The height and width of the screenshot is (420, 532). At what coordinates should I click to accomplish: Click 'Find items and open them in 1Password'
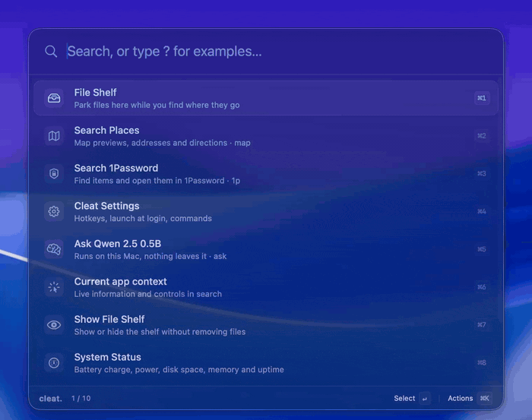[x=149, y=181]
